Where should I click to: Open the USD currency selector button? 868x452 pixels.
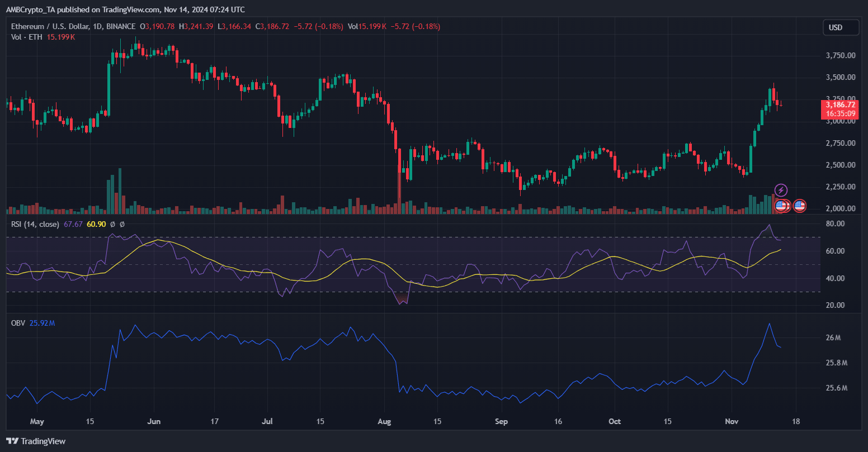coord(841,27)
